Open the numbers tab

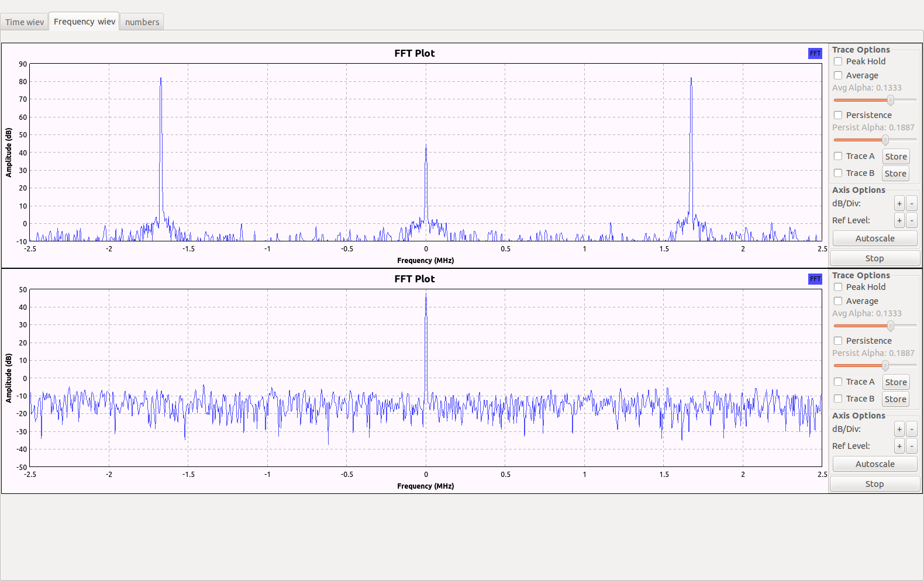coord(142,22)
